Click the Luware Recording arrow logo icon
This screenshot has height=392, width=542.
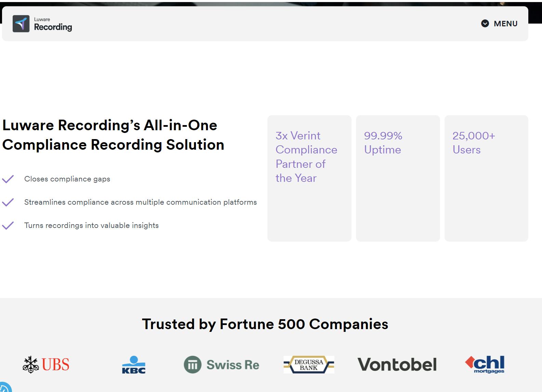(x=21, y=24)
